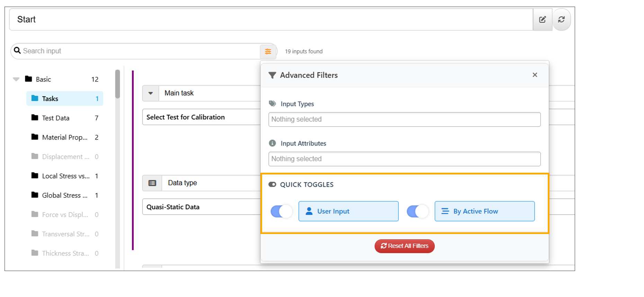The width and height of the screenshot is (644, 297).
Task: Click the magnifier icon in search box
Action: tap(17, 51)
